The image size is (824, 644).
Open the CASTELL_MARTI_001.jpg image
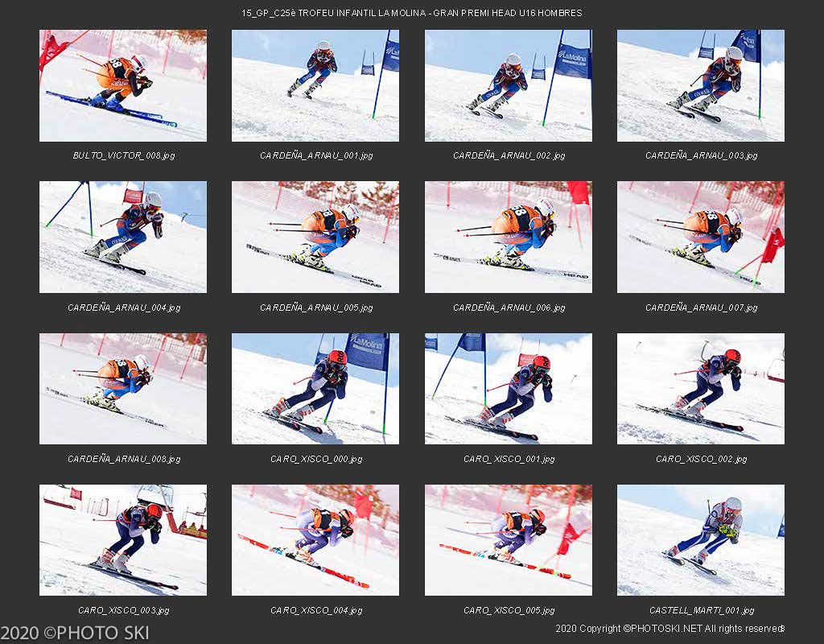pos(701,540)
